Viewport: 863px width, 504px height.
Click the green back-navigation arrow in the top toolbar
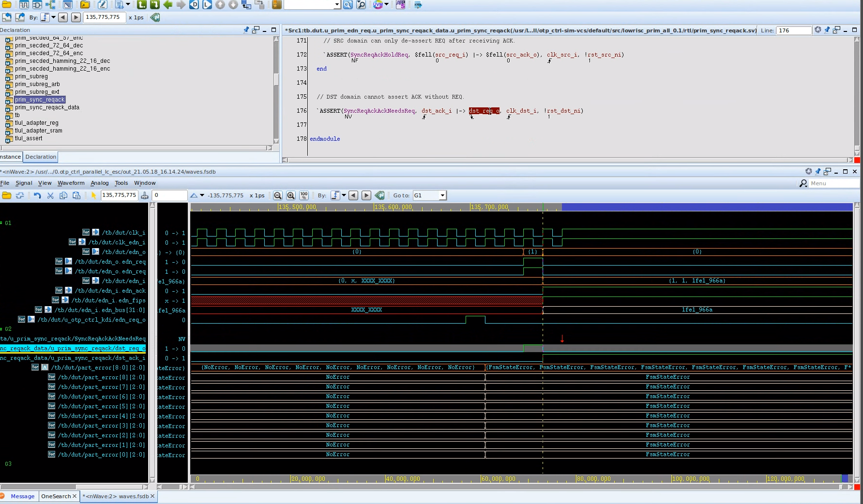coord(168,5)
